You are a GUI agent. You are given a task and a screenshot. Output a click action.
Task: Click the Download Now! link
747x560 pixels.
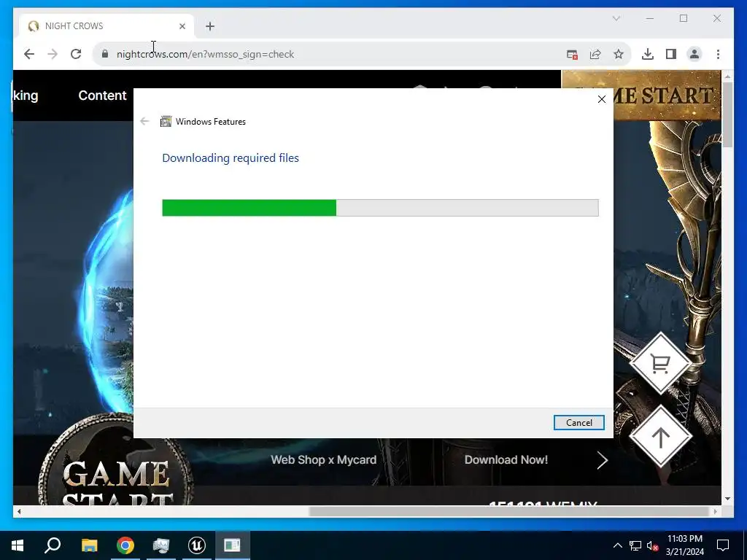pos(506,459)
